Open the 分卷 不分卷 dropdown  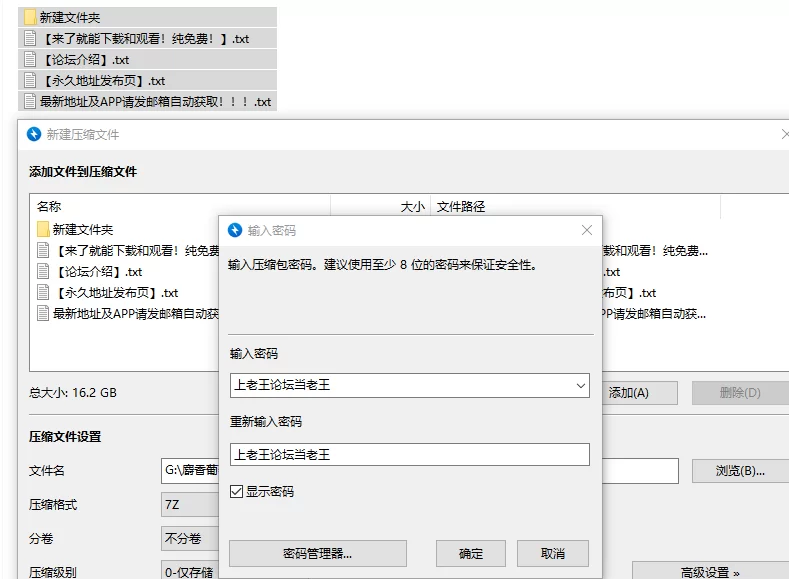(x=190, y=538)
